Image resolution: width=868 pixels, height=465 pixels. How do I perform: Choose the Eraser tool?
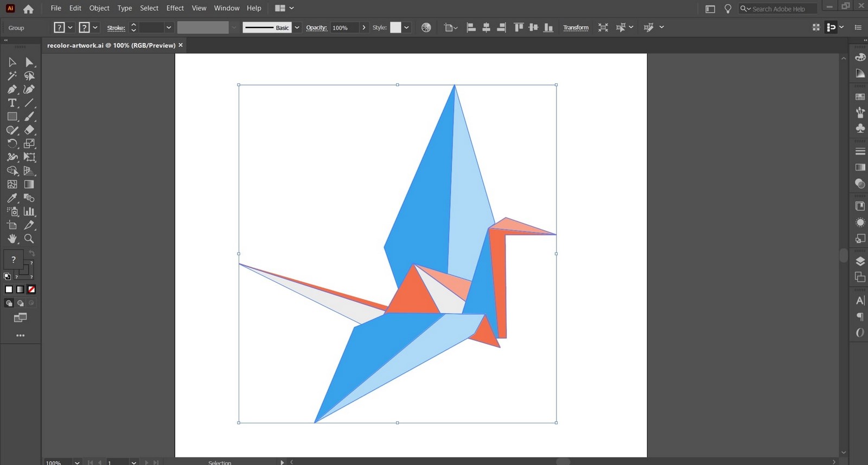point(29,130)
